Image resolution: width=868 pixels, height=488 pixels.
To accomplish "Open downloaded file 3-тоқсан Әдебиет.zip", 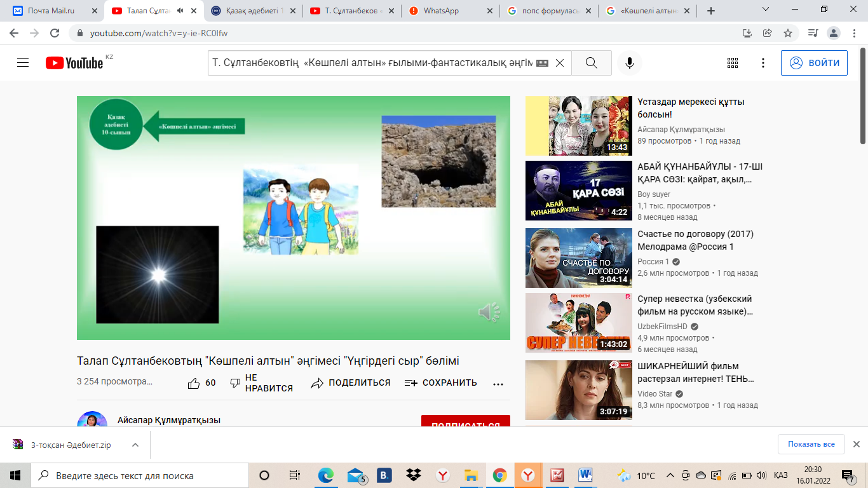I will (71, 445).
